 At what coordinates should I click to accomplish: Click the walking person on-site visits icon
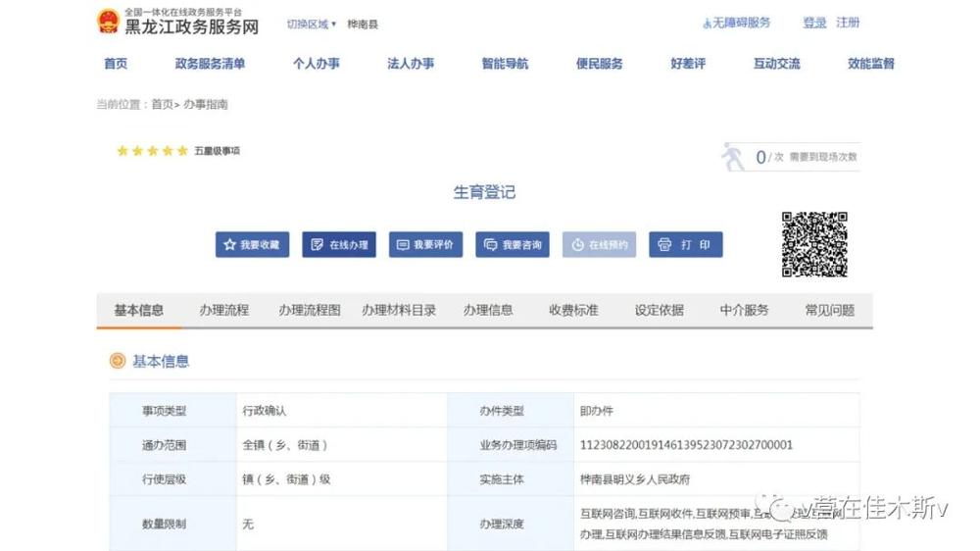(x=733, y=157)
